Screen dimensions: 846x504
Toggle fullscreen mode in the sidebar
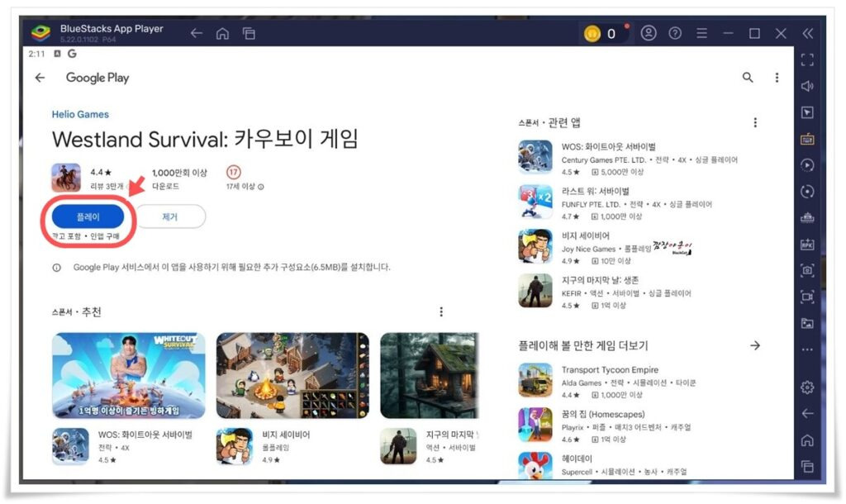807,59
